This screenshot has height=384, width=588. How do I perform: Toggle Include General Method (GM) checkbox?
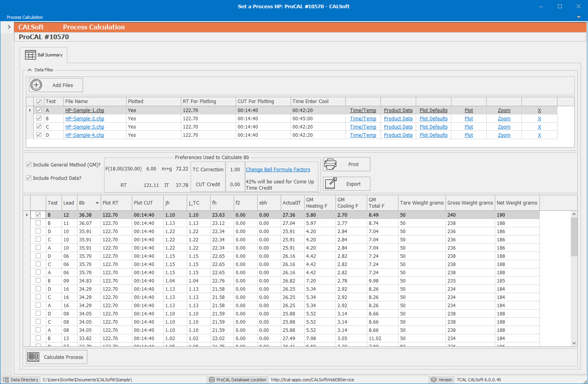(x=29, y=165)
